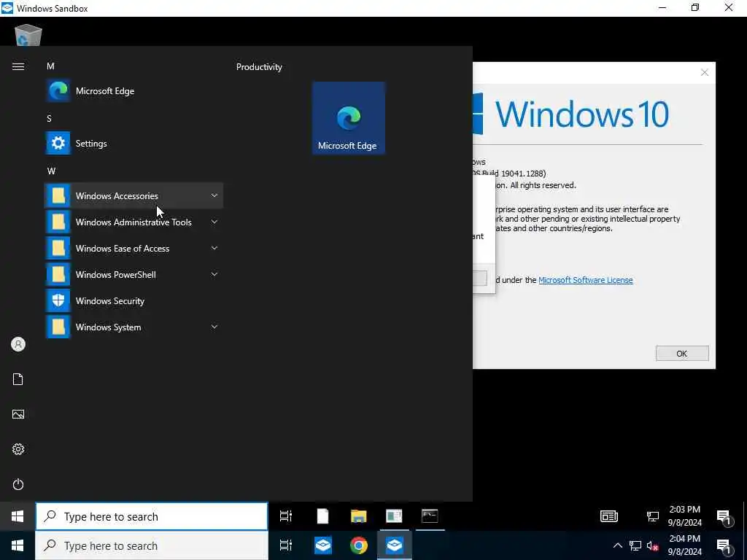Open File Explorer on the sandbox taskbar
Image resolution: width=747 pixels, height=560 pixels.
pyautogui.click(x=358, y=516)
